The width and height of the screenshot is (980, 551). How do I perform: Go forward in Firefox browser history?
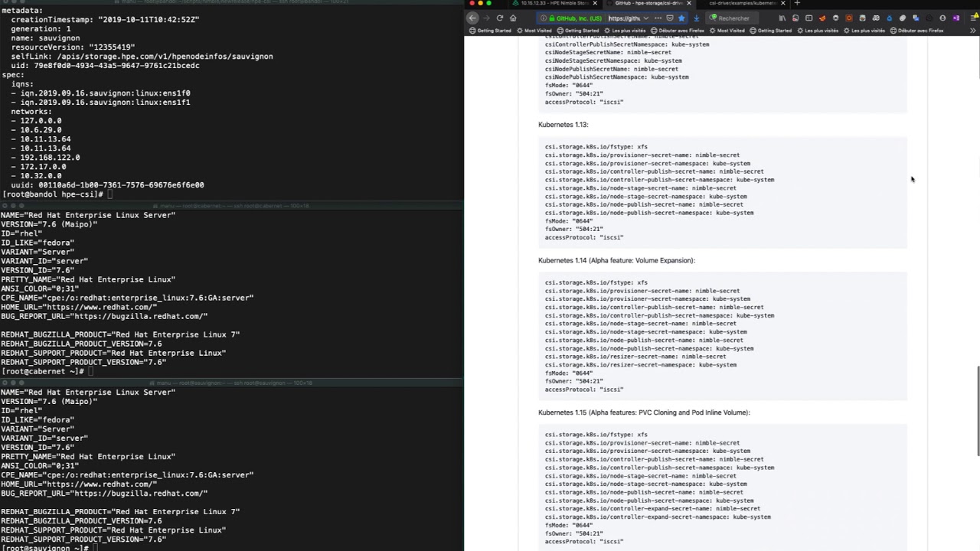486,18
